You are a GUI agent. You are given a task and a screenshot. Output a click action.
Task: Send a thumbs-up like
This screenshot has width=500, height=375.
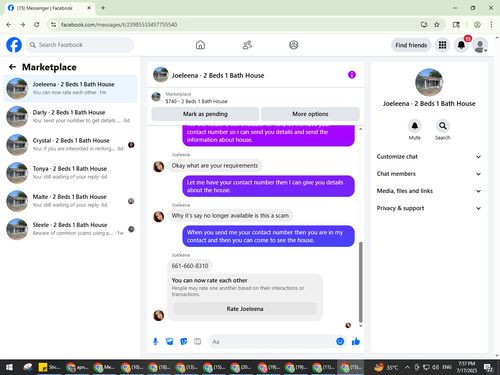pyautogui.click(x=356, y=341)
